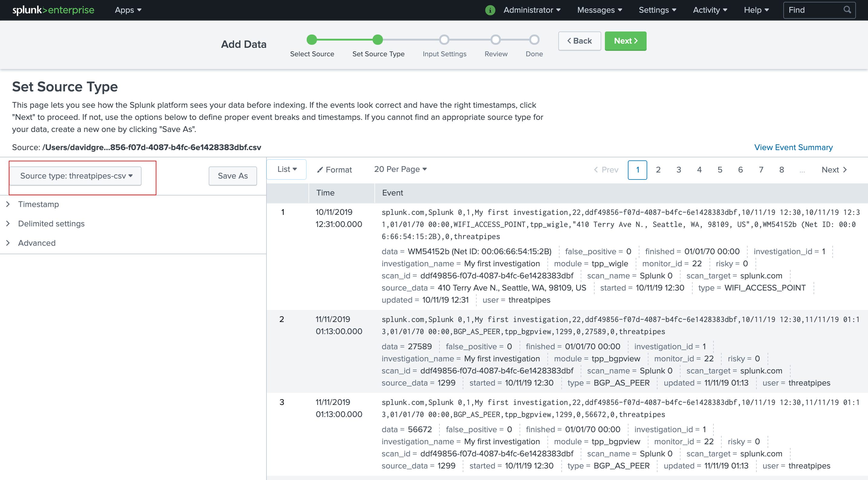
Task: Expand the Delimited settings section
Action: (8, 224)
